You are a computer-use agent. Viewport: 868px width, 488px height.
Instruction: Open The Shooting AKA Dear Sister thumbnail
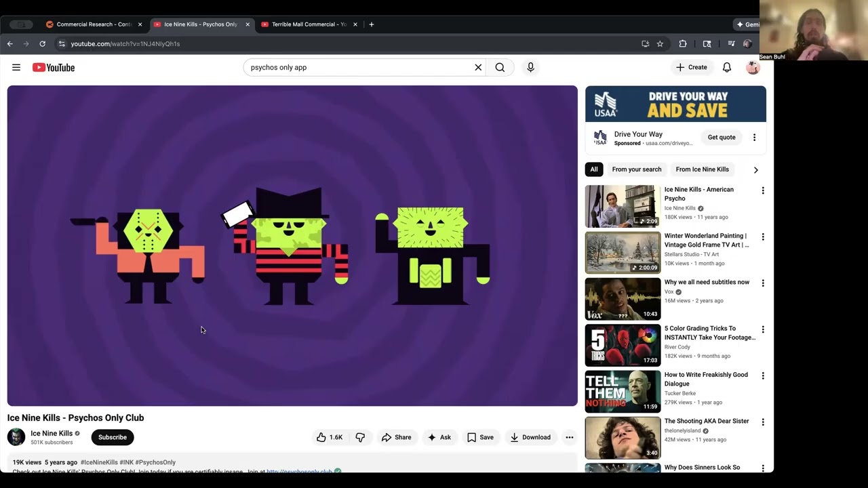(x=623, y=437)
